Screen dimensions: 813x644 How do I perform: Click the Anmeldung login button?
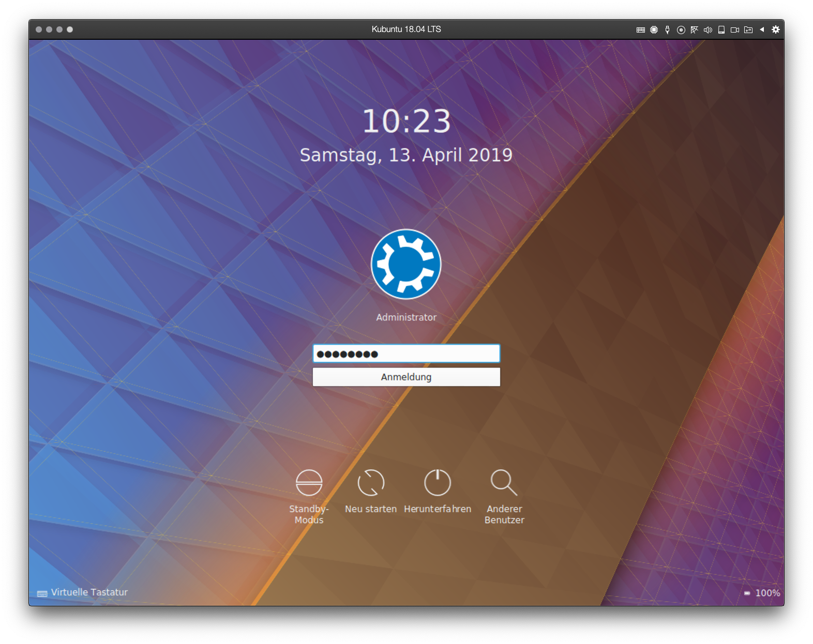pos(406,377)
